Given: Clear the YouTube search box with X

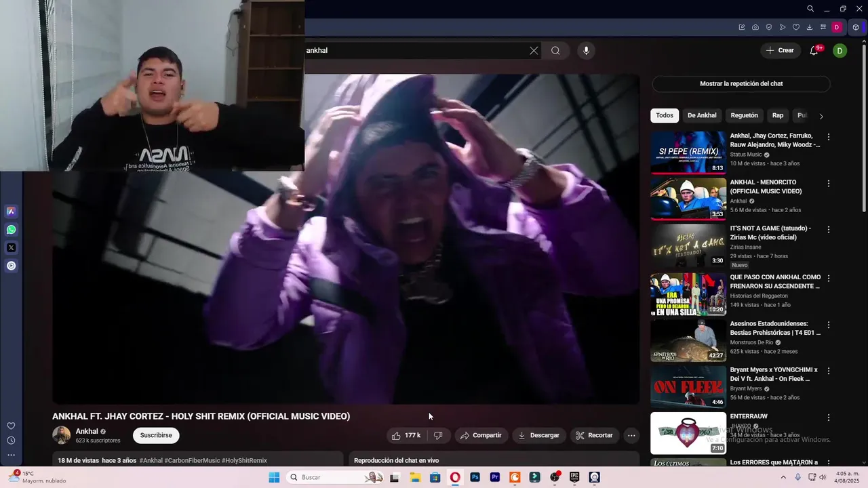Looking at the screenshot, I should [534, 50].
